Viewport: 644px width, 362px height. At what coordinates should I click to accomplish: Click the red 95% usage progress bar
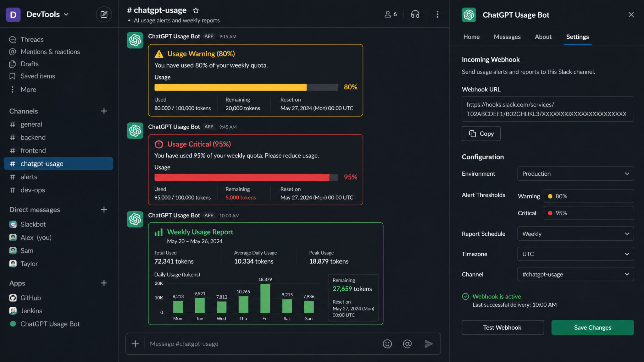(x=246, y=177)
